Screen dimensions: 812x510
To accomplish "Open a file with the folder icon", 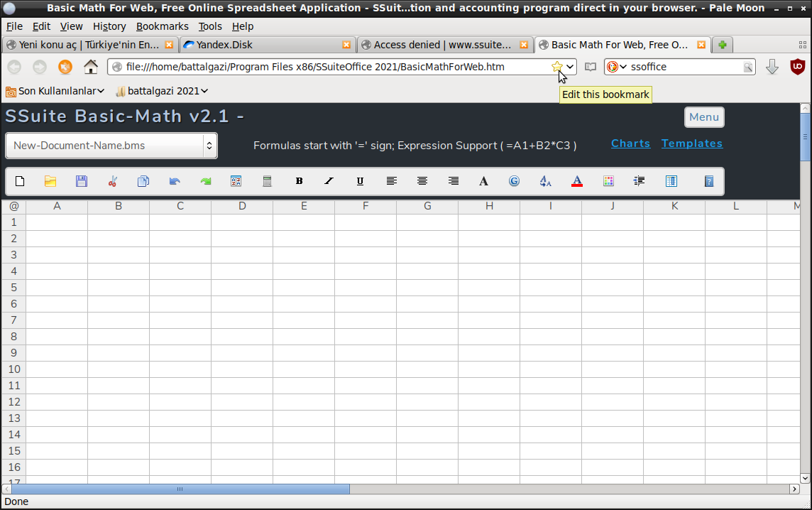I will pyautogui.click(x=50, y=181).
